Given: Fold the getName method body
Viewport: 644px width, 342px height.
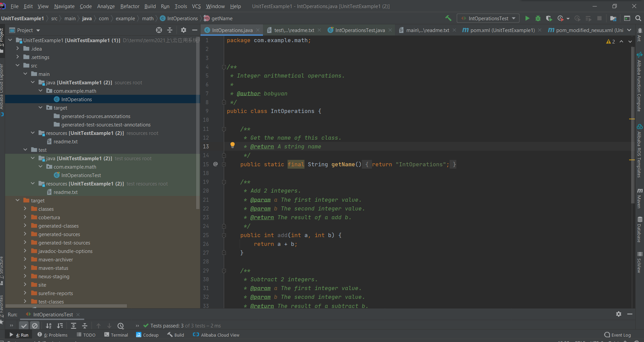Looking at the screenshot, I should pyautogui.click(x=224, y=164).
